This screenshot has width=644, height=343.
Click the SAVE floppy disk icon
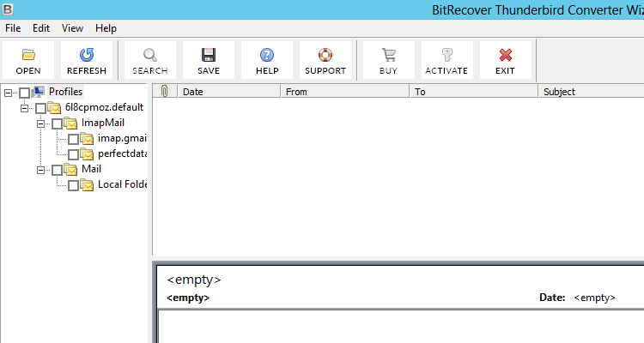209,55
